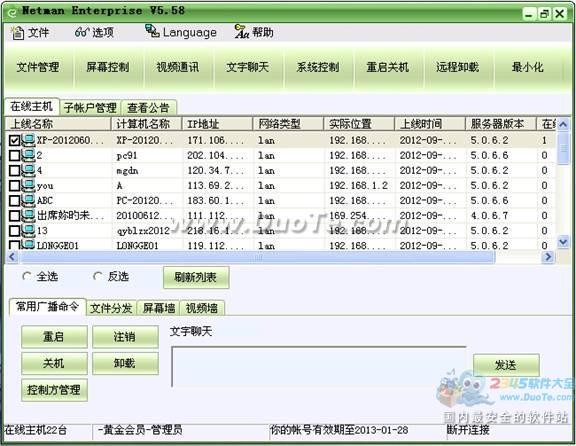Select the 反选 radio button
This screenshot has width=576, height=446.
97,276
